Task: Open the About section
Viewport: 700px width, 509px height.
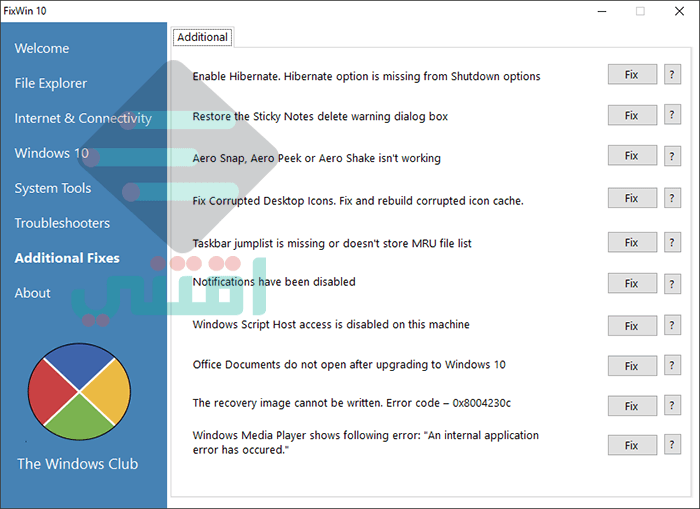Action: pos(33,293)
